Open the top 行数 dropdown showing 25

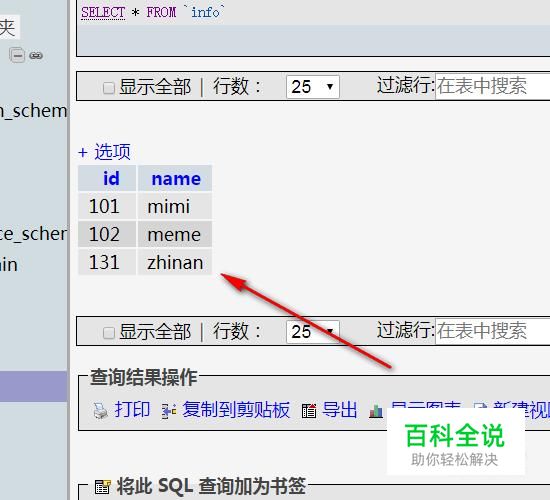(x=313, y=87)
